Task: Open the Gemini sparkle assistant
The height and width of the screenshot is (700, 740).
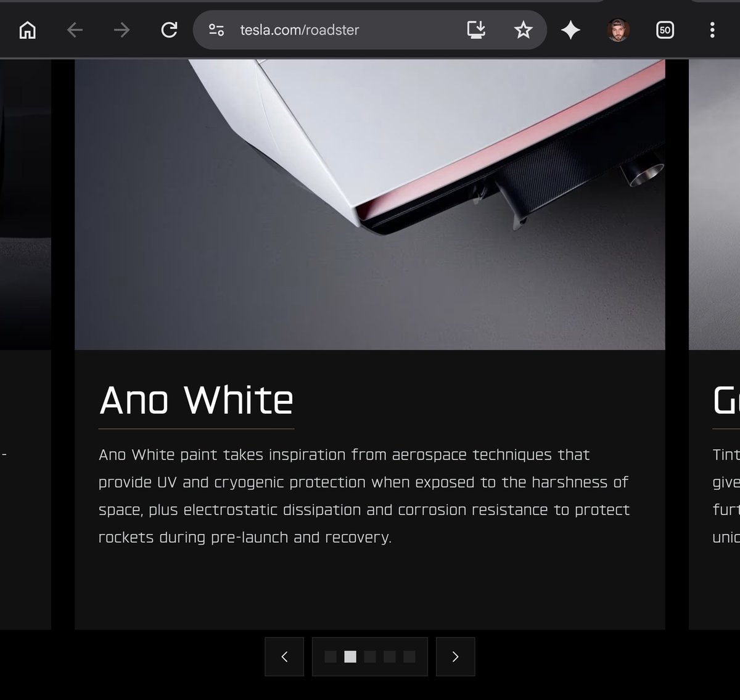Action: click(571, 30)
